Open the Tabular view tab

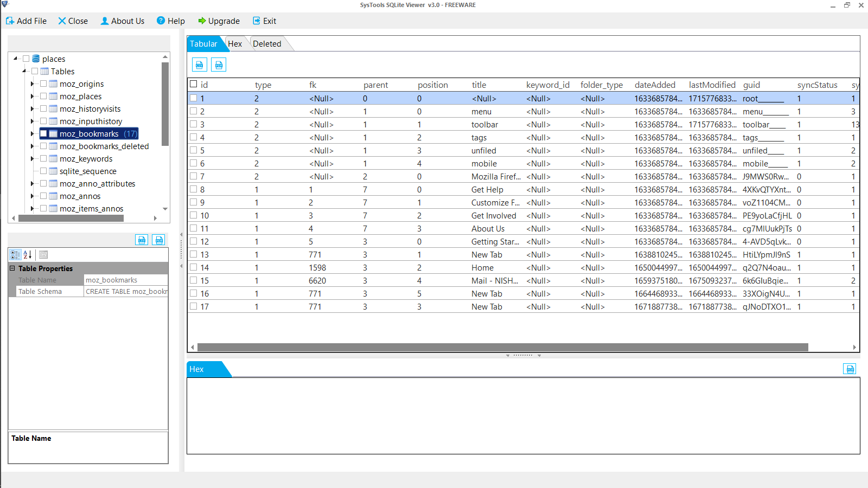coord(203,44)
